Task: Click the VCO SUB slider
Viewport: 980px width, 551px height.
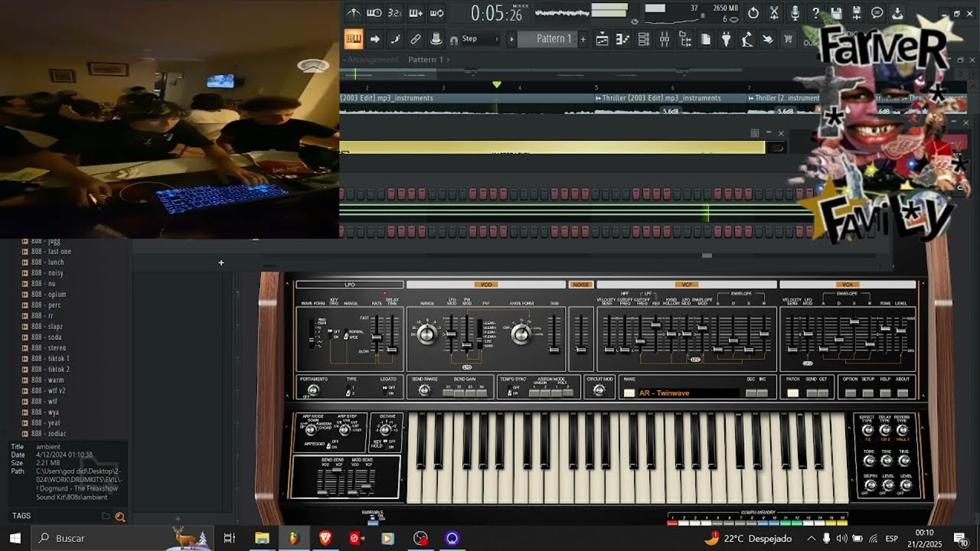Action: coord(554,336)
